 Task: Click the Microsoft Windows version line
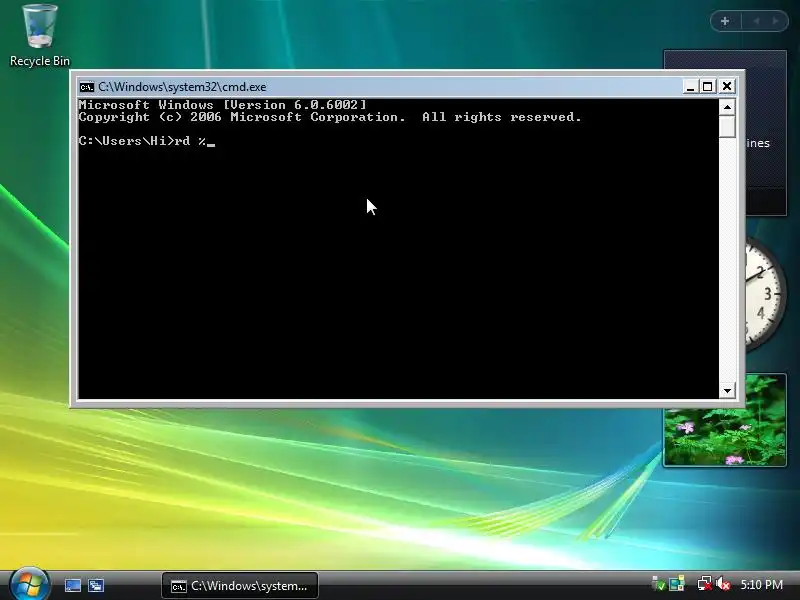(222, 105)
